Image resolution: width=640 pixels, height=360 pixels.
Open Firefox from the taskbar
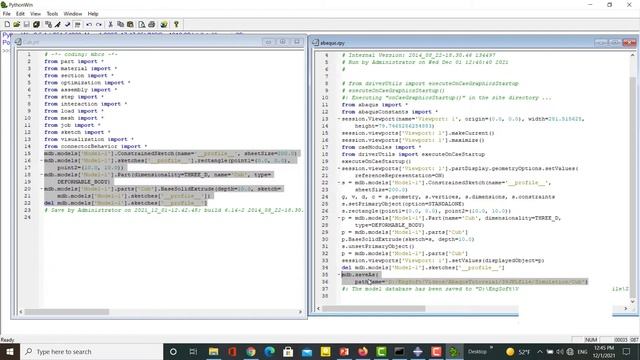click(362, 351)
